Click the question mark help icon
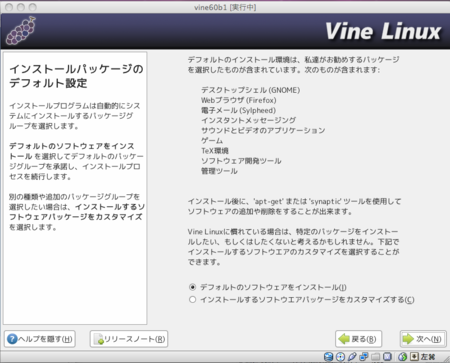This screenshot has width=450, height=363. coord(12,339)
